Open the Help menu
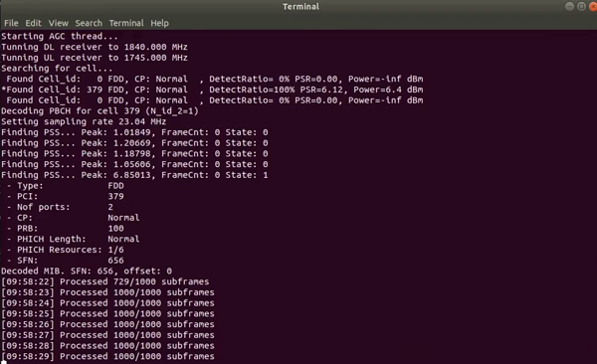597x364 pixels. tap(159, 23)
